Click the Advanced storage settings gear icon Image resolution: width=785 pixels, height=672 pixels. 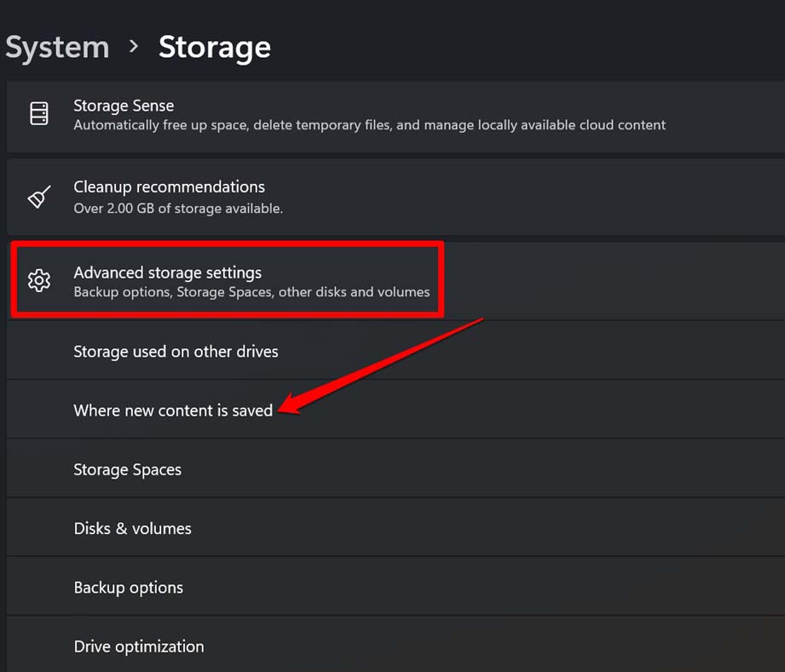(39, 279)
